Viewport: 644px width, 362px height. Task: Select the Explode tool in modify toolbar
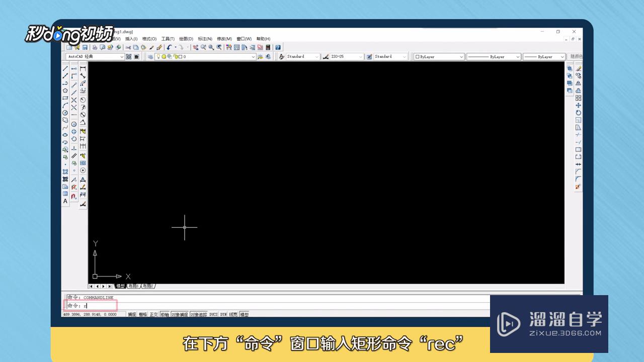click(x=578, y=187)
